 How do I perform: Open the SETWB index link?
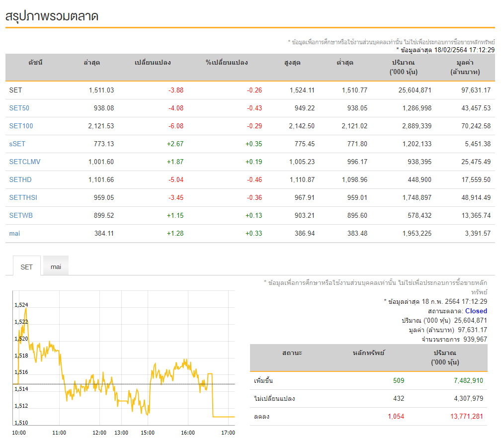pos(21,215)
